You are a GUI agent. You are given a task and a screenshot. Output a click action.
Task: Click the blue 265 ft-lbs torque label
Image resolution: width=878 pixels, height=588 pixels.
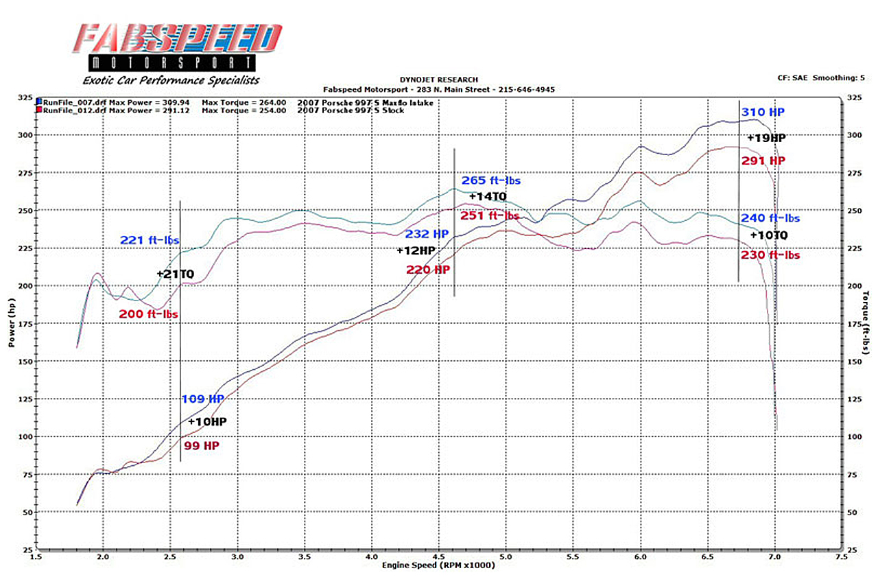click(x=491, y=181)
